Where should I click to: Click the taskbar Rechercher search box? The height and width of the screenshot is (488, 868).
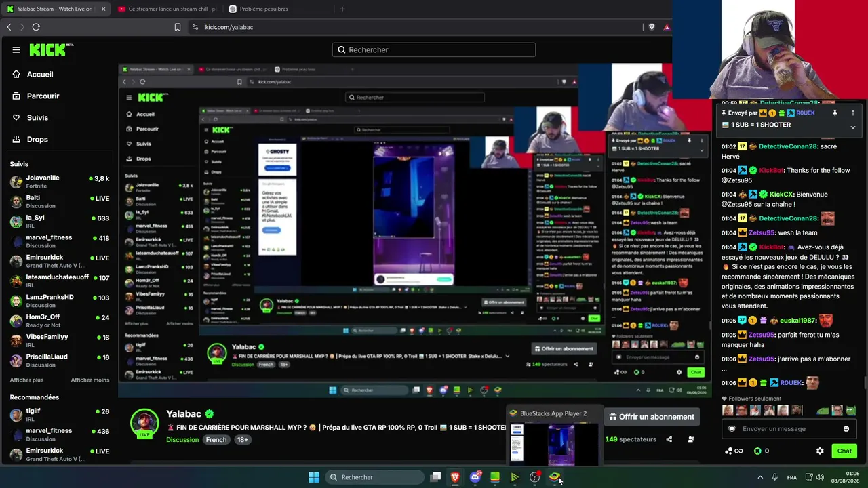click(374, 477)
